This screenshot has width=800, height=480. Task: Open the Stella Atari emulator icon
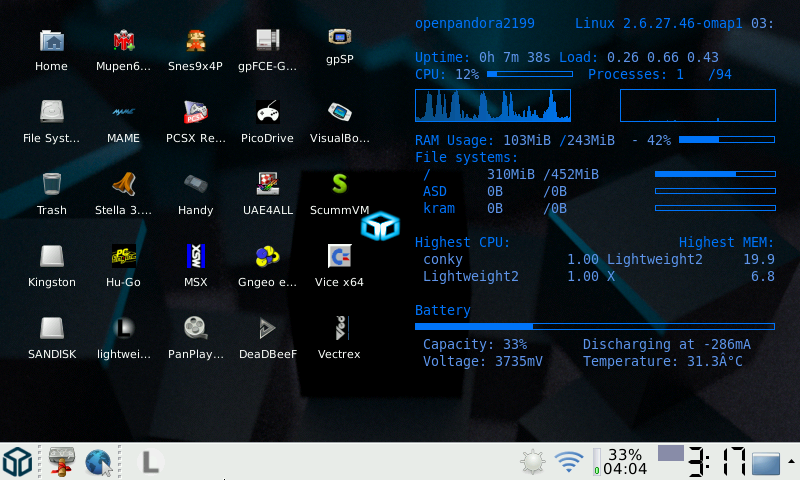coord(124,185)
